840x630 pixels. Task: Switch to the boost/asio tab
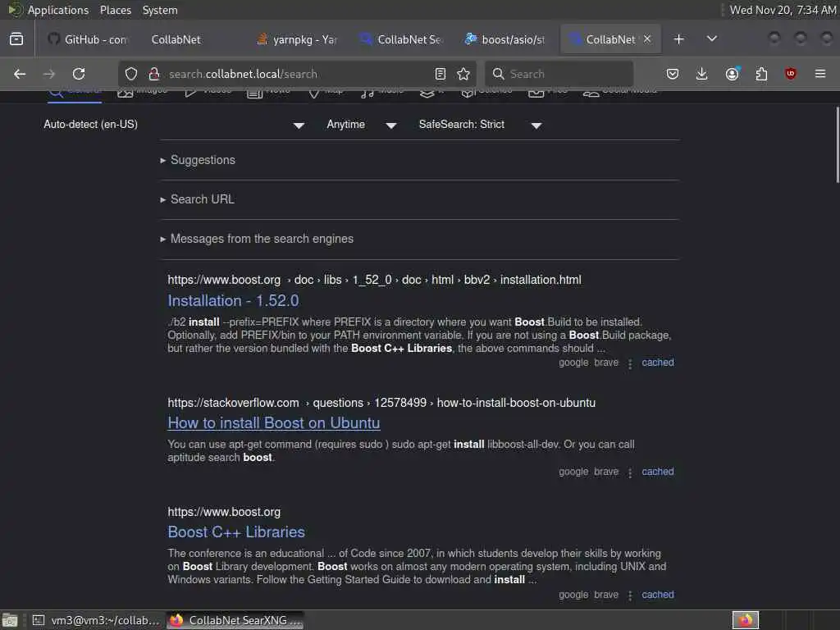(x=506, y=39)
